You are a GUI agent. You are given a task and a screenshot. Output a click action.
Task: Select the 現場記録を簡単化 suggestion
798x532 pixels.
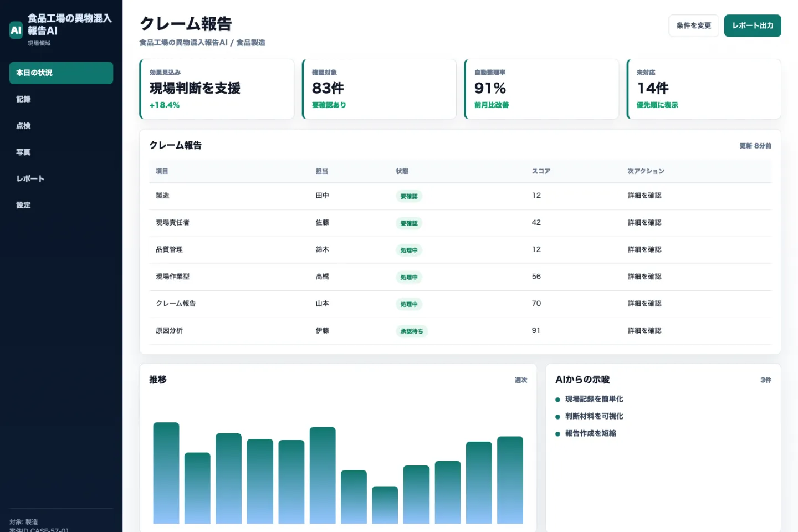coord(594,399)
